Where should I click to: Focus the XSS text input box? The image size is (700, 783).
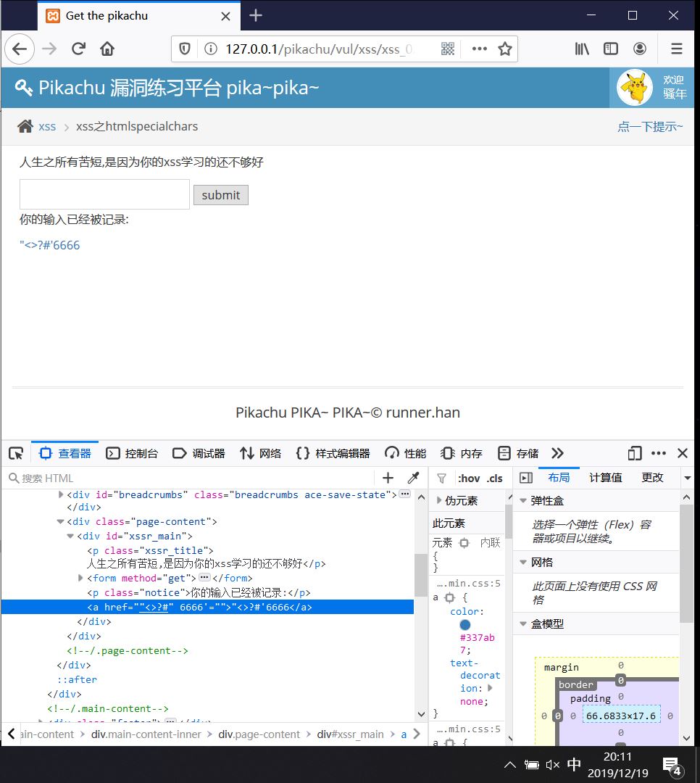(105, 194)
